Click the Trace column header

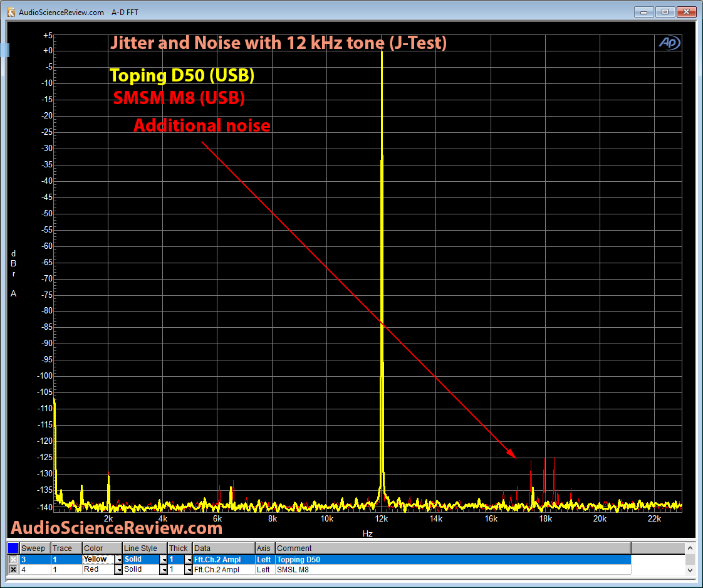point(66,548)
